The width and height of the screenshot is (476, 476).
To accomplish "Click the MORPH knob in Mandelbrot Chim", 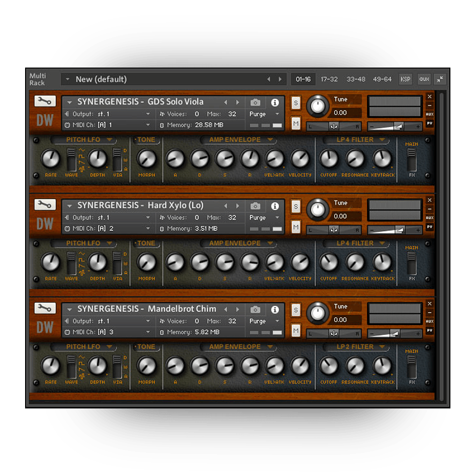I will click(x=146, y=365).
